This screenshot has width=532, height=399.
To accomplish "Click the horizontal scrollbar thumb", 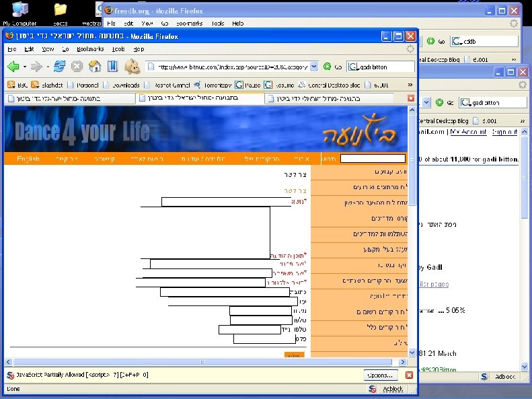I will [202, 362].
